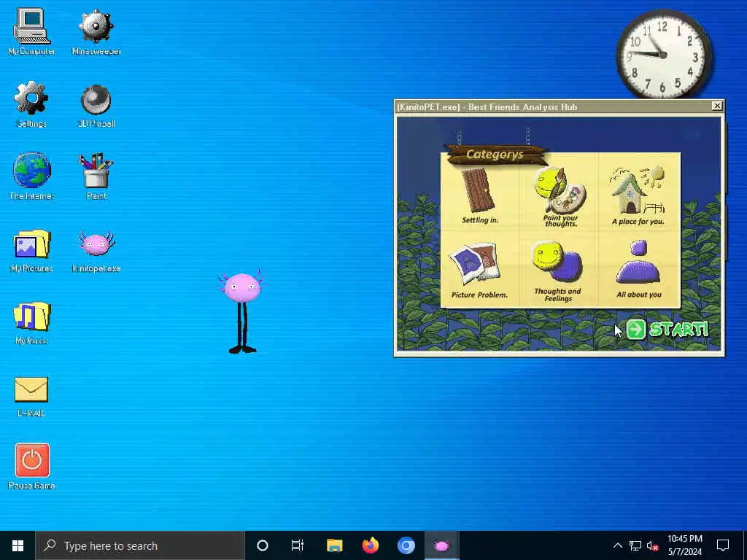Screen dimensions: 747x560
Task: Close the Best Friends Analysis Hub window
Action: click(716, 106)
